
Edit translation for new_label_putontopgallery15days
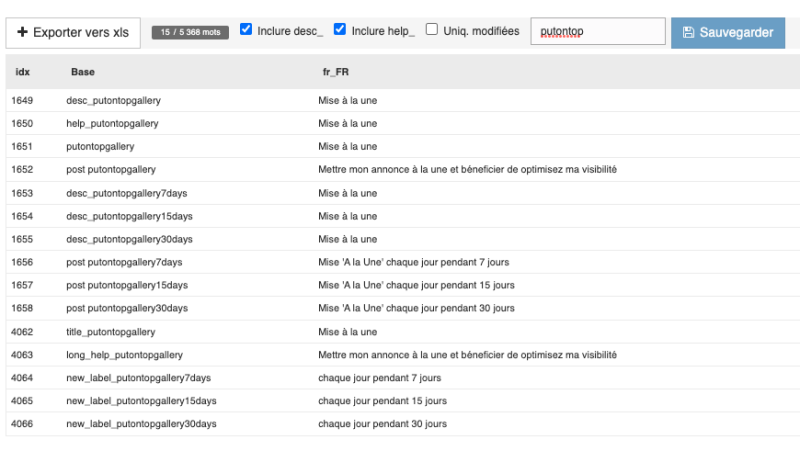tap(382, 401)
